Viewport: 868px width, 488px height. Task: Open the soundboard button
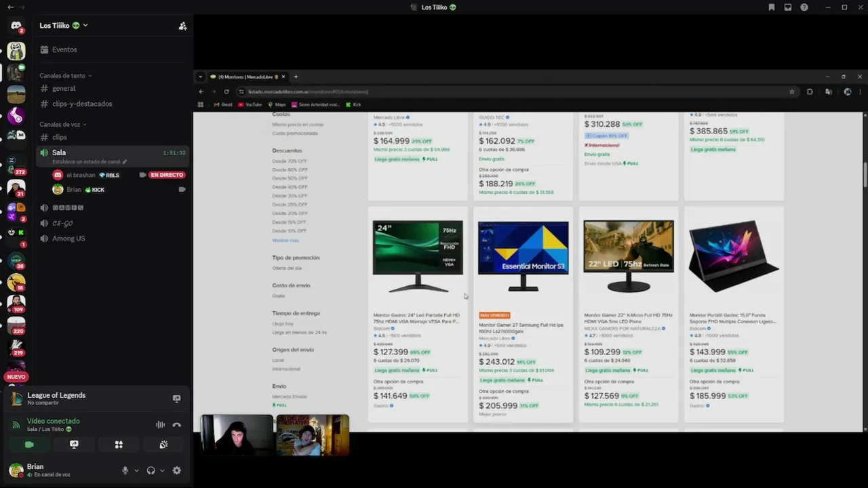(163, 445)
